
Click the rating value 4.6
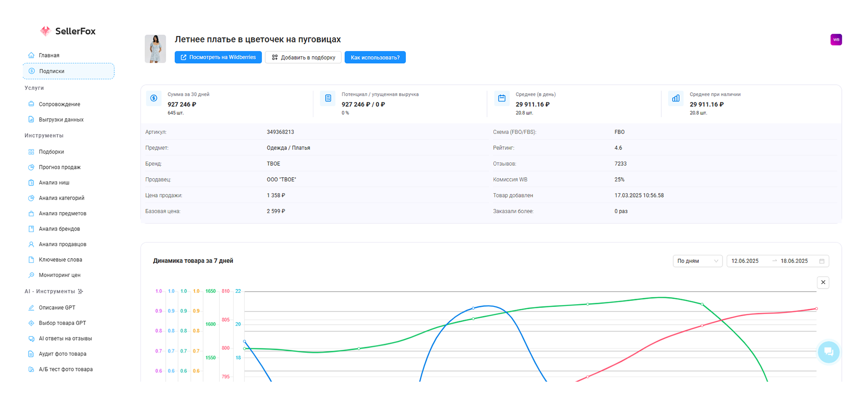coord(618,148)
